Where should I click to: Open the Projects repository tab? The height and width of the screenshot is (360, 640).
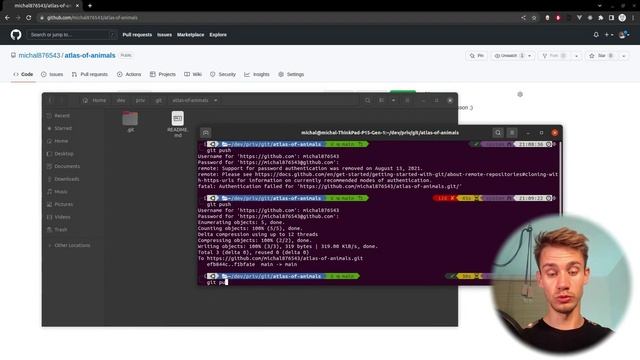(x=162, y=74)
